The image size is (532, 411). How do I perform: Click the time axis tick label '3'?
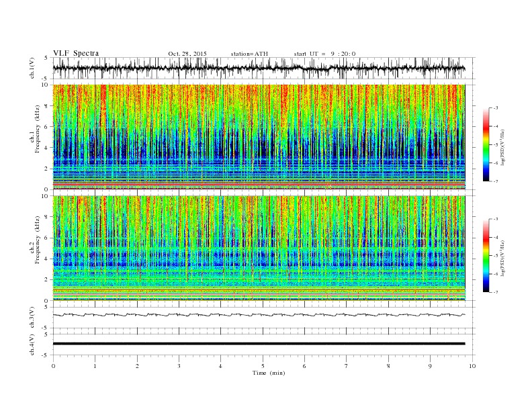tap(179, 366)
